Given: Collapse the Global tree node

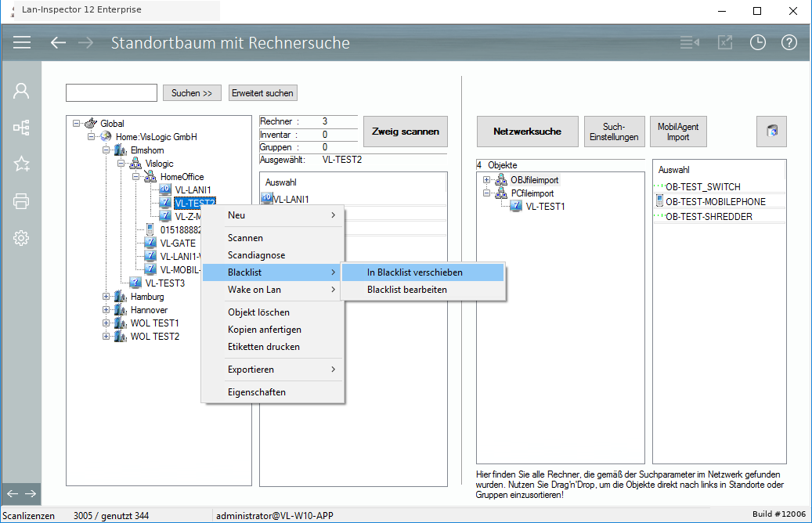Looking at the screenshot, I should 76,123.
